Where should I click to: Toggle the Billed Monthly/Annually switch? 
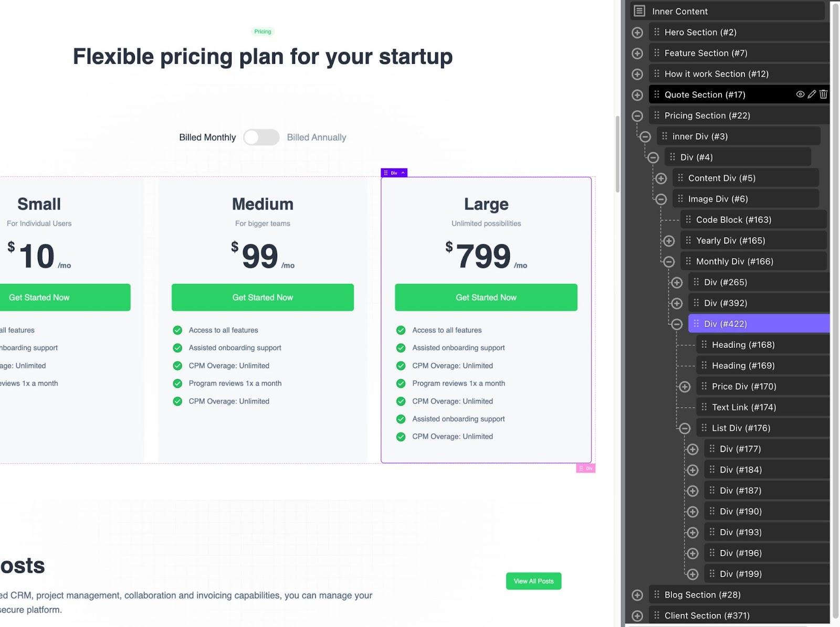261,137
